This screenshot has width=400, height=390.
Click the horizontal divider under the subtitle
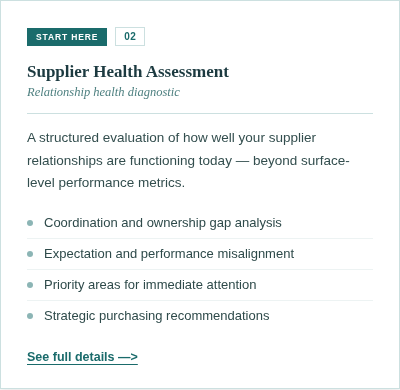click(x=200, y=113)
